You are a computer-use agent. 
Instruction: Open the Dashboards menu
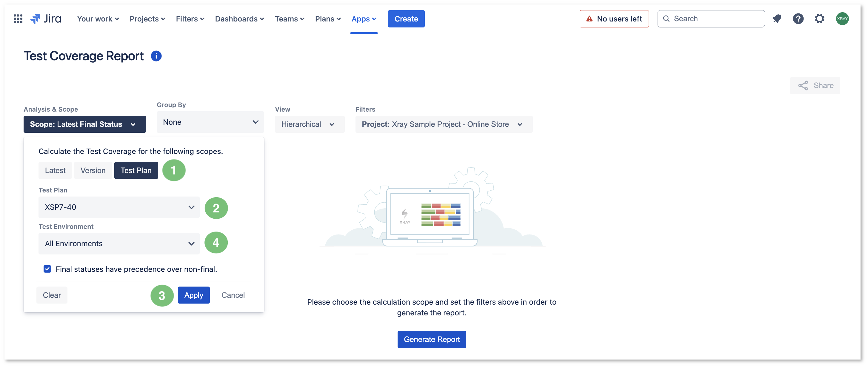[x=239, y=19]
